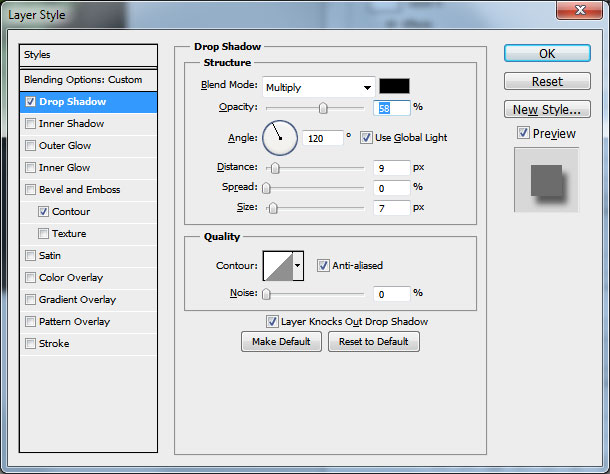
Task: Enable the Outer Glow checkbox
Action: pyautogui.click(x=30, y=146)
